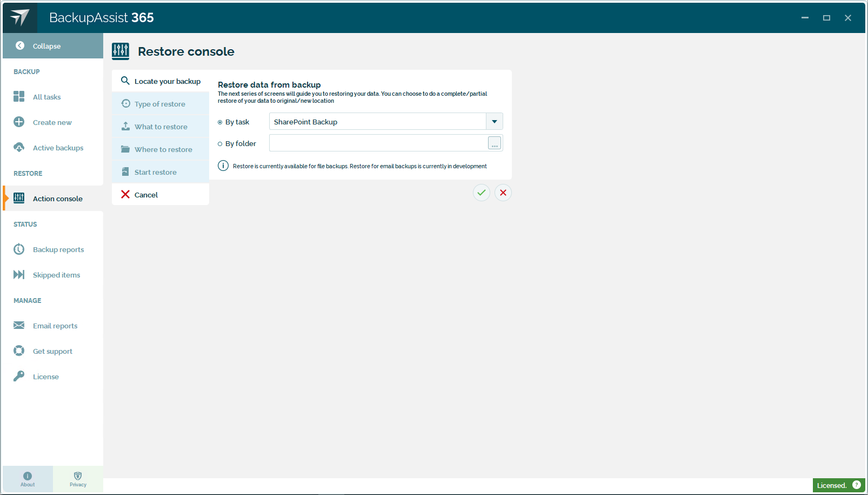The image size is (868, 495).
Task: Select the Where to restore step
Action: point(161,149)
